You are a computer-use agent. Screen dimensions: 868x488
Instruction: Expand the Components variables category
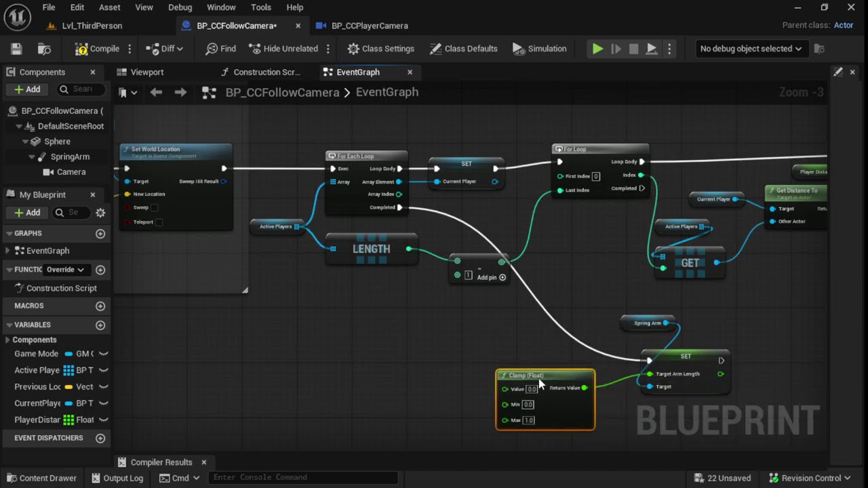[8, 340]
